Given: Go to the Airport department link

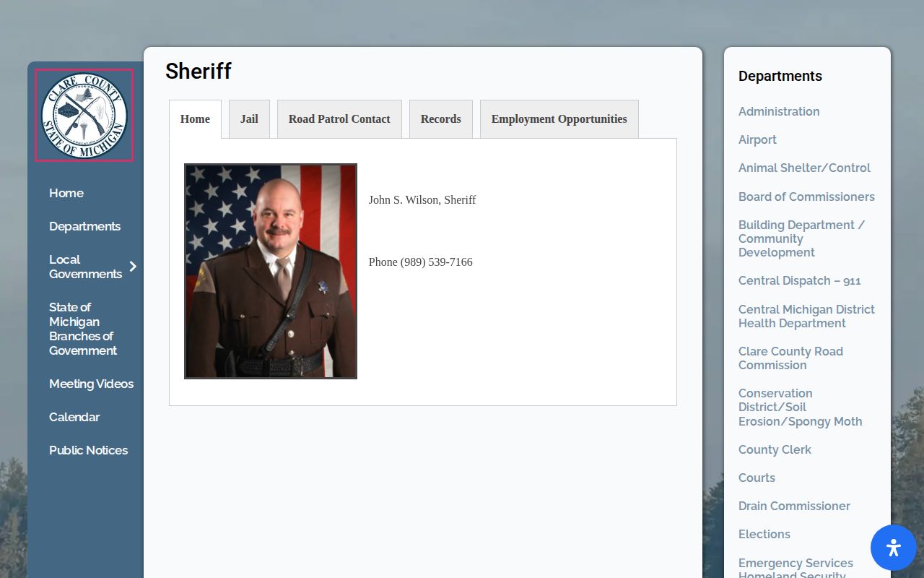Looking at the screenshot, I should pos(757,139).
